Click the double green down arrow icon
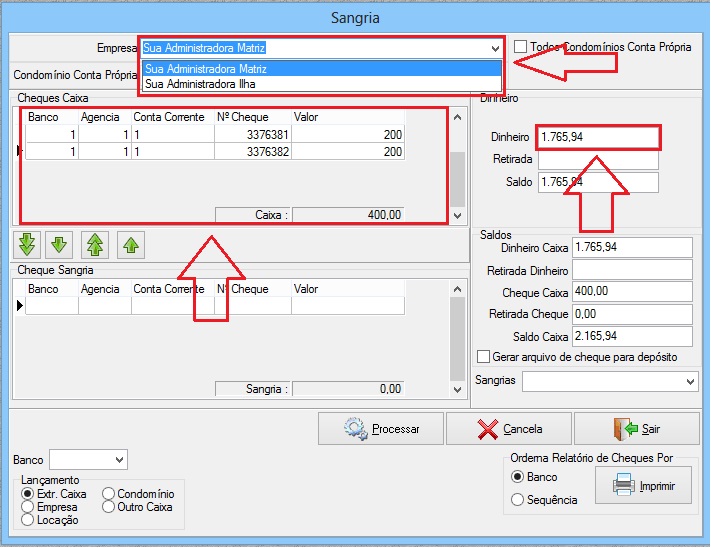 [x=27, y=244]
